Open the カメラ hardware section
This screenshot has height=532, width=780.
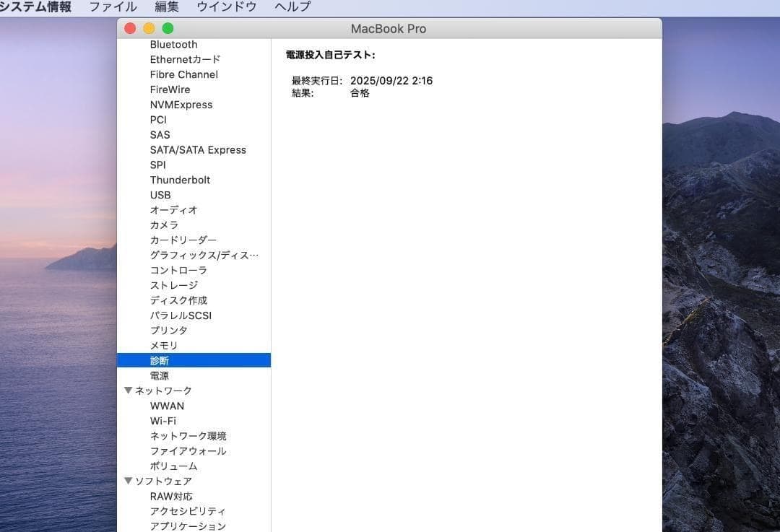point(165,225)
